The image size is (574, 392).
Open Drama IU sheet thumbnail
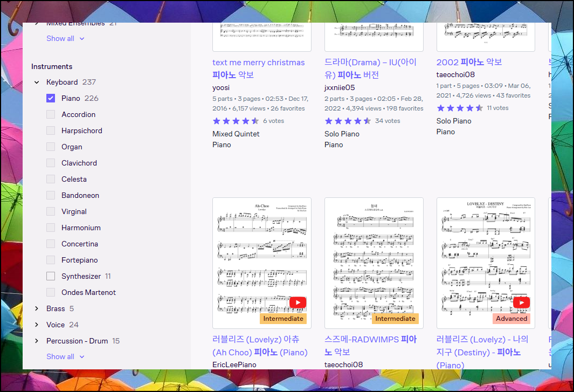pyautogui.click(x=374, y=37)
